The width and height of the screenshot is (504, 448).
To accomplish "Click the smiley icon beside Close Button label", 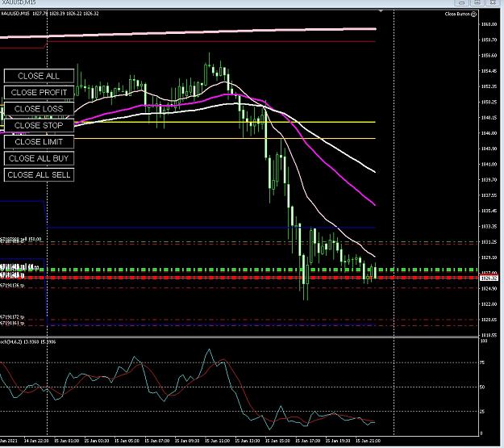I will click(x=473, y=14).
